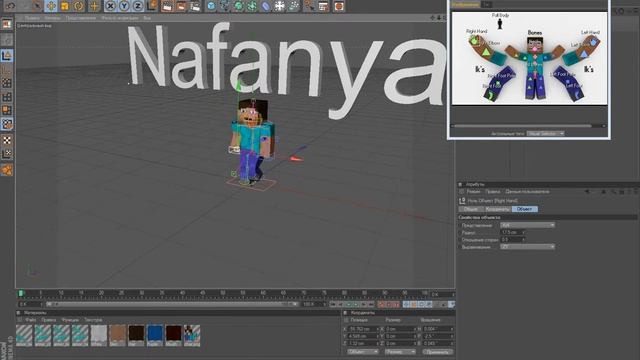The width and height of the screenshot is (640, 360).
Task: Open render settings with third clapperboard icon
Action: 195,6
